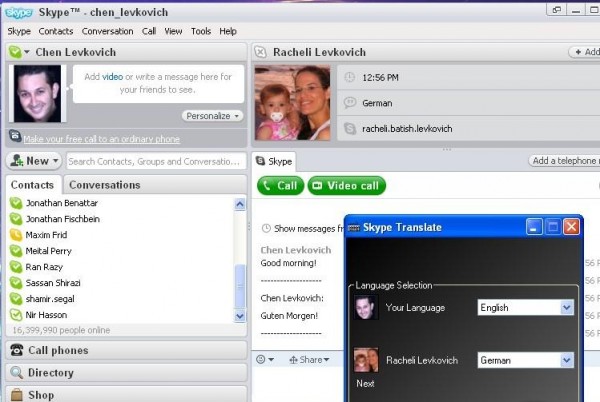Start a Video call with Racheli
The image size is (600, 402).
(x=347, y=186)
